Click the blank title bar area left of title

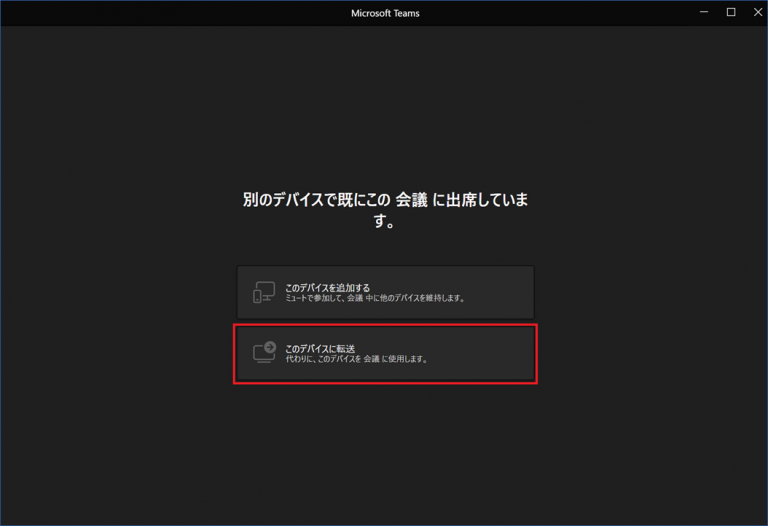150,13
